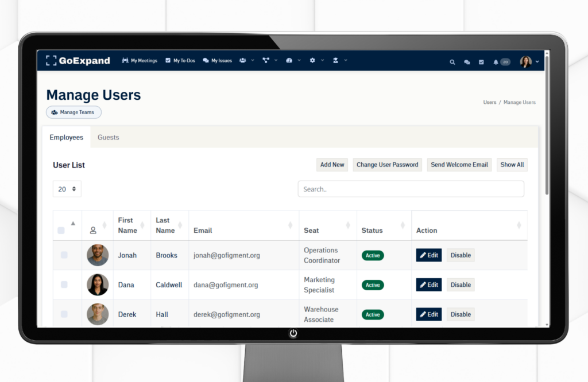588x382 pixels.
Task: Click the search magnifier icon in navbar
Action: click(x=452, y=62)
